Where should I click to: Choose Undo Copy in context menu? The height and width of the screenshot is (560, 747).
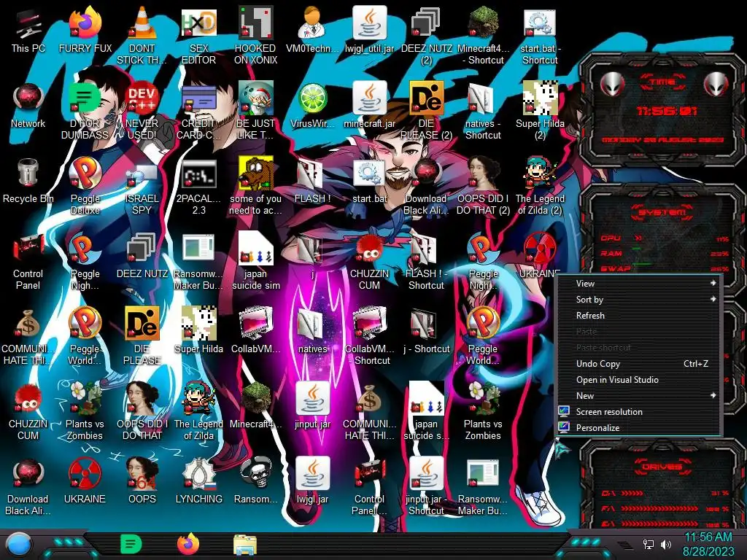click(640, 364)
